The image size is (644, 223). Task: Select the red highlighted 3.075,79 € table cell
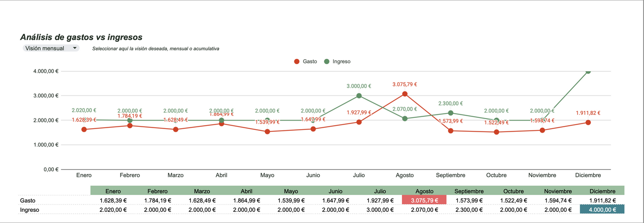424,200
